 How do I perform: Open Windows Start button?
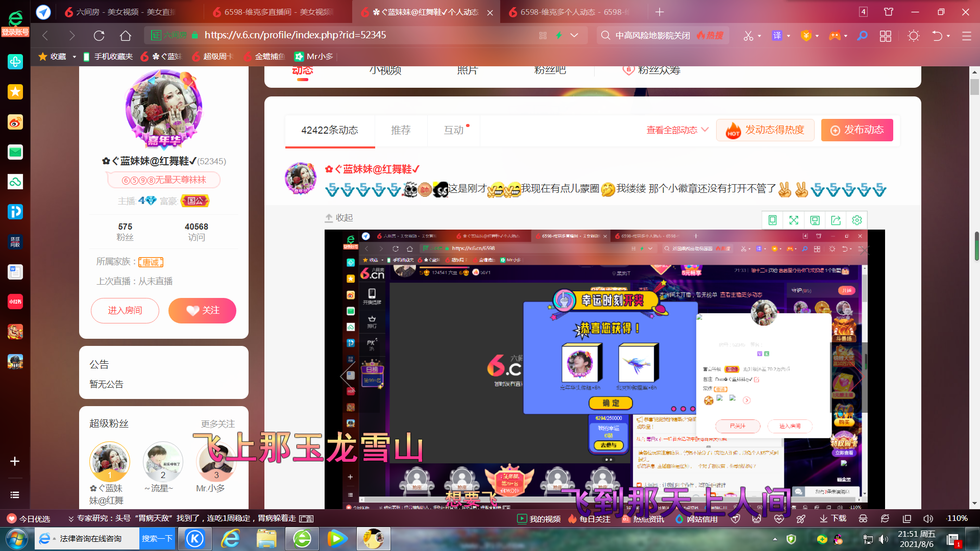coord(16,539)
